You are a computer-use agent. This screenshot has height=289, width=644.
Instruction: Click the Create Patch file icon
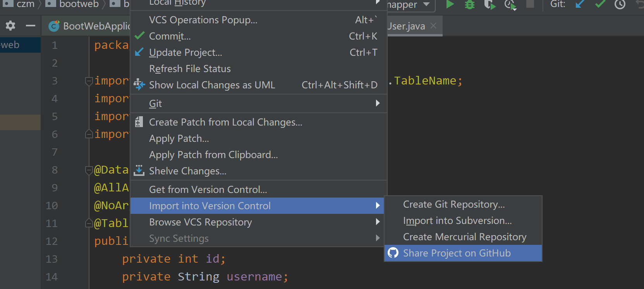pos(139,122)
